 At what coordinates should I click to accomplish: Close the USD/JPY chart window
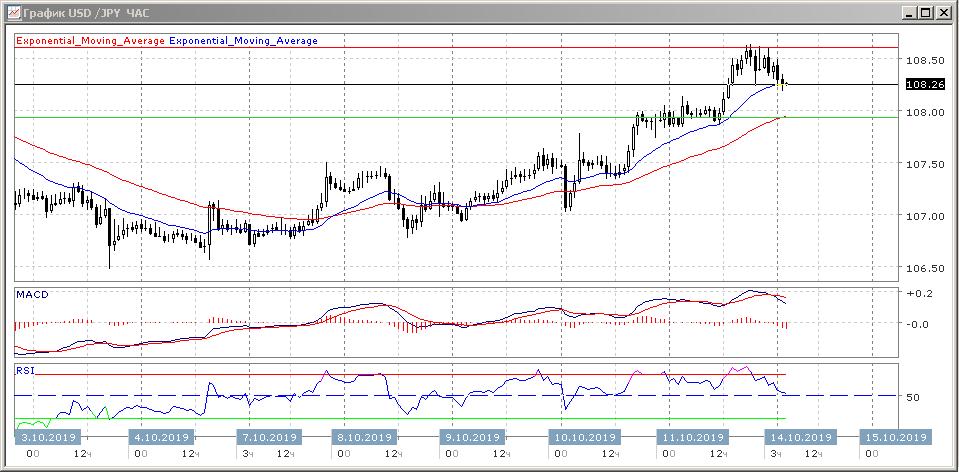coord(942,13)
